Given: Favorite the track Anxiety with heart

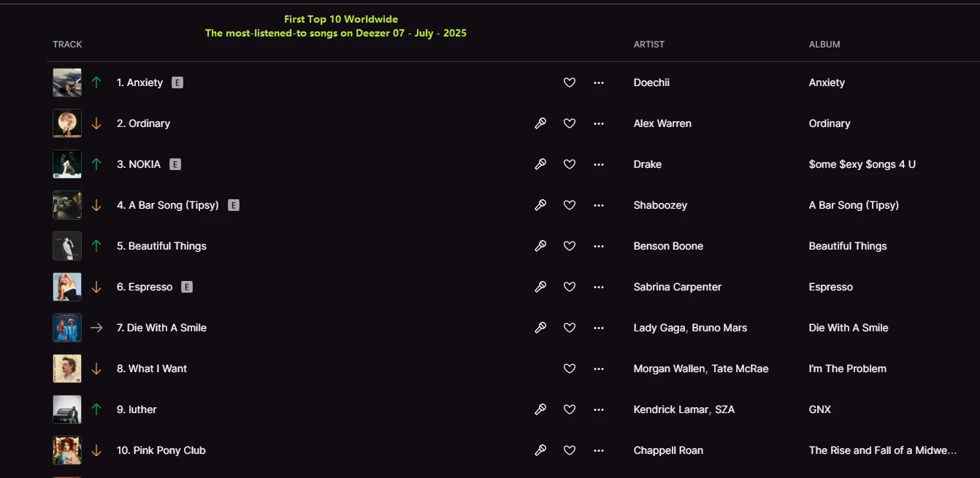Looking at the screenshot, I should pos(570,82).
